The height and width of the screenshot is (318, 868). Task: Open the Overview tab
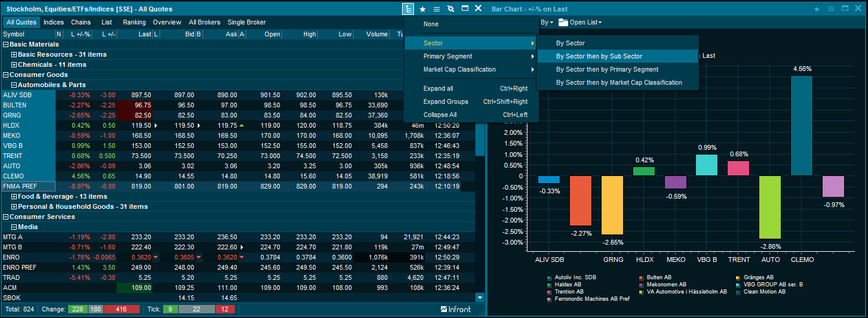167,22
